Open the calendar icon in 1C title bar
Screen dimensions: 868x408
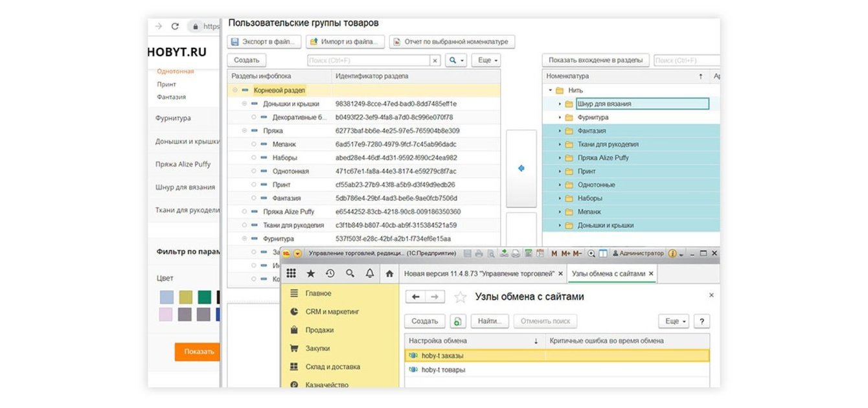tap(539, 253)
